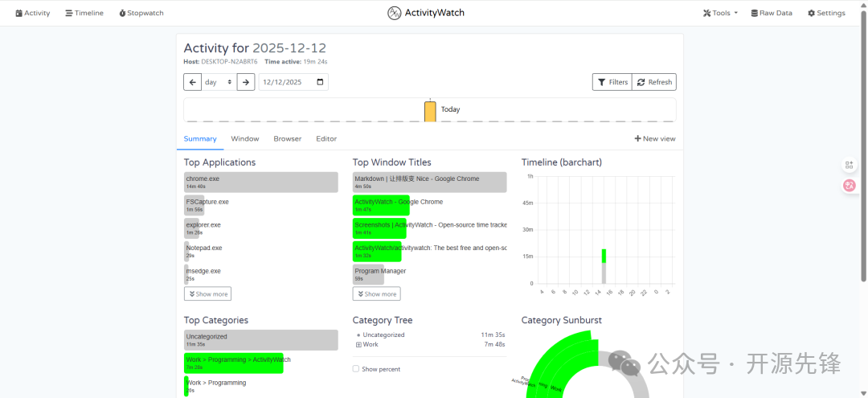Screen dimensions: 868x398
Task: Switch to the Browser tab
Action: tap(287, 138)
